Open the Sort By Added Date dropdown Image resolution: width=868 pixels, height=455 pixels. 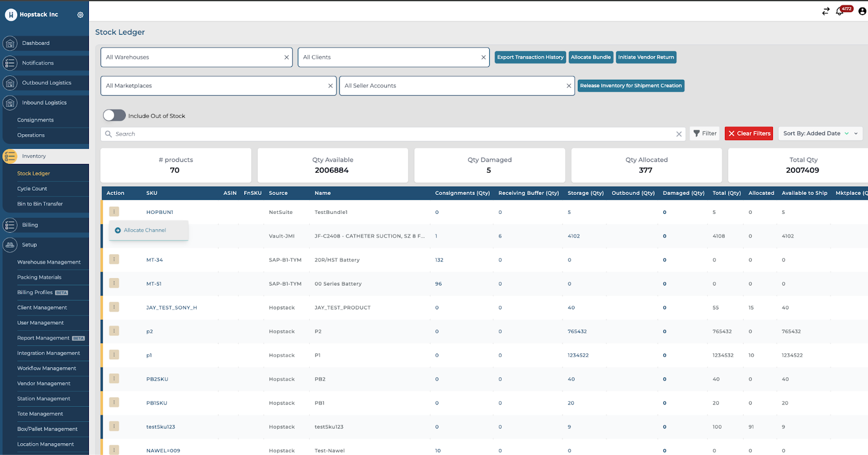[x=820, y=134]
